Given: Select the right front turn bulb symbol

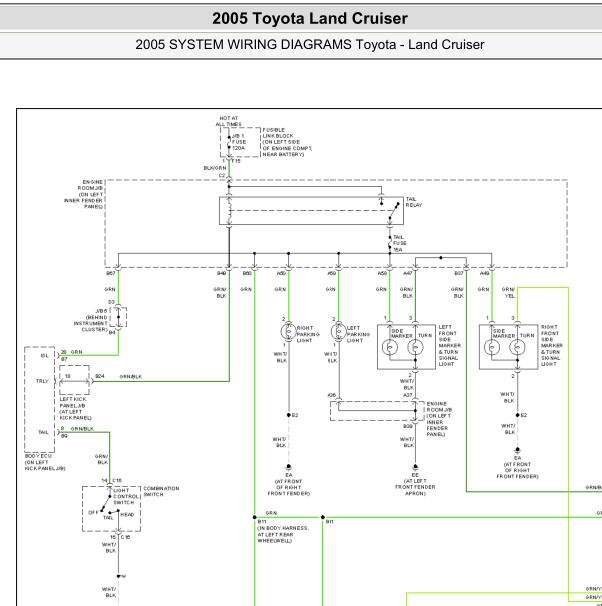Looking at the screenshot, I should click(517, 347).
